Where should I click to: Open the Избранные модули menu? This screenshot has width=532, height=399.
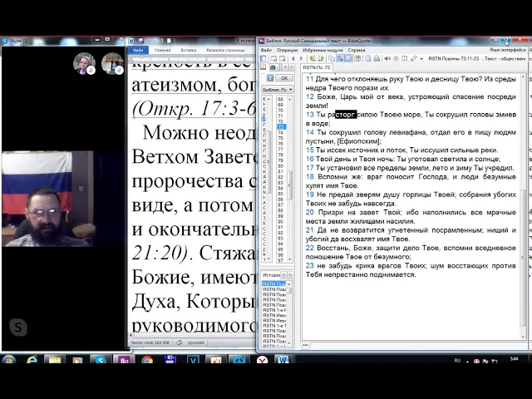coord(323,50)
